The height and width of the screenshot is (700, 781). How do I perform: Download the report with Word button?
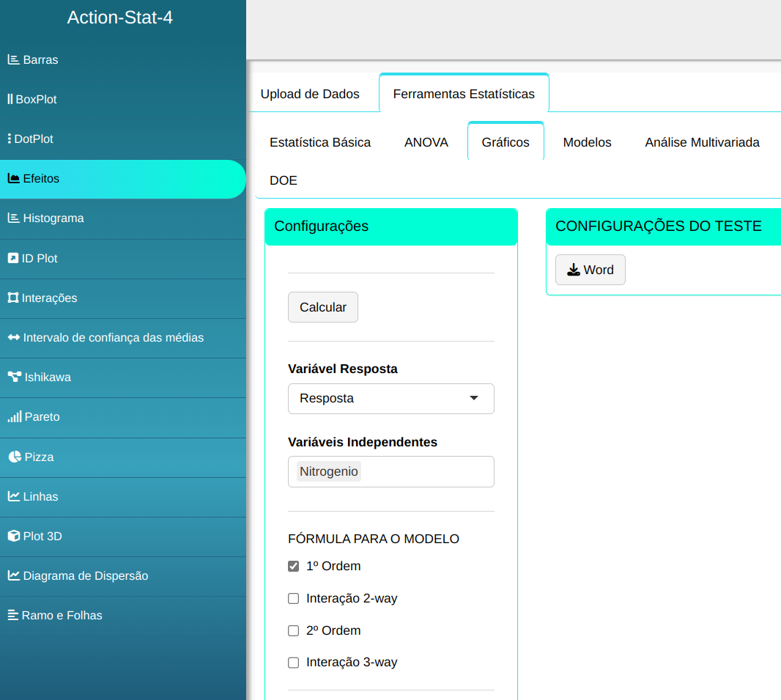point(590,270)
